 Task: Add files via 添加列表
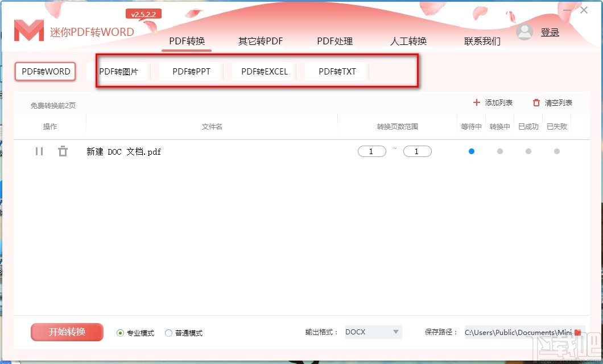point(493,102)
